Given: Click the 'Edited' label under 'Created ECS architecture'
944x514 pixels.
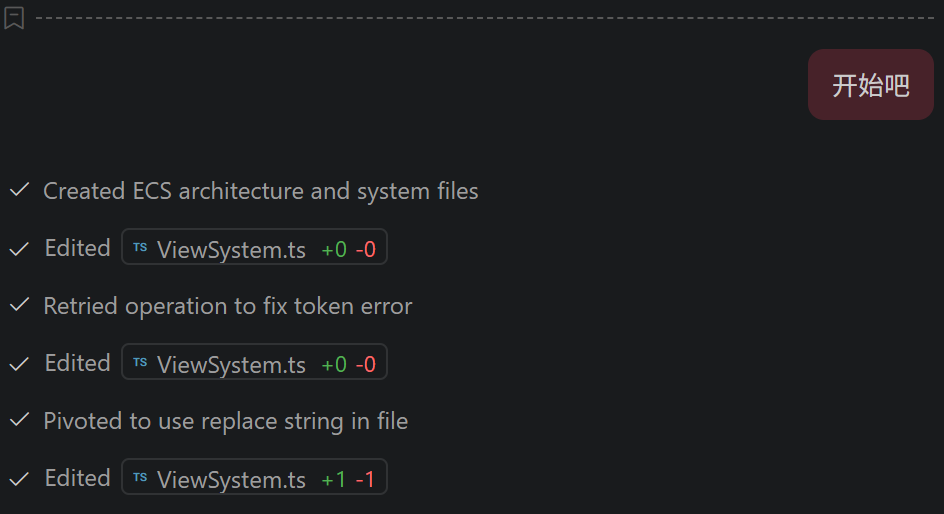Looking at the screenshot, I should [77, 248].
